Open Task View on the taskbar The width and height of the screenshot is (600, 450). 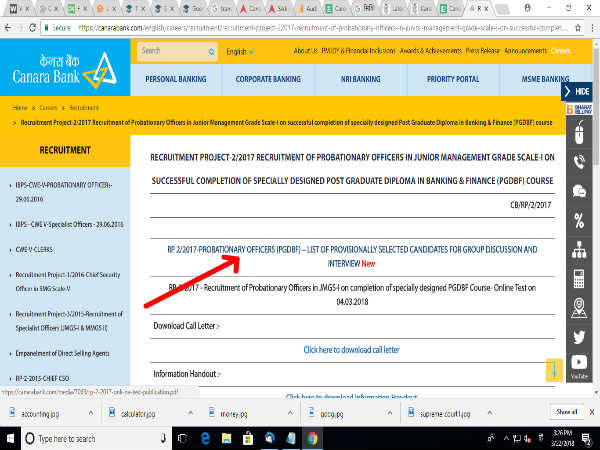pyautogui.click(x=183, y=439)
